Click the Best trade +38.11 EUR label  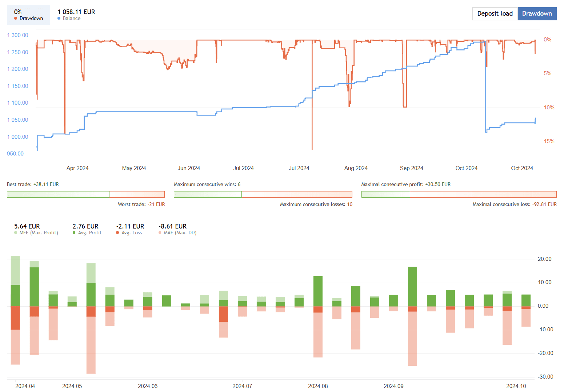33,184
